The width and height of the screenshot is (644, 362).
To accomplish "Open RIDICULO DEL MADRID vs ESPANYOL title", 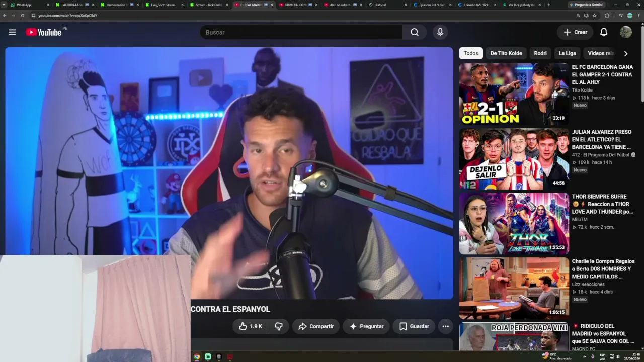I will click(602, 334).
